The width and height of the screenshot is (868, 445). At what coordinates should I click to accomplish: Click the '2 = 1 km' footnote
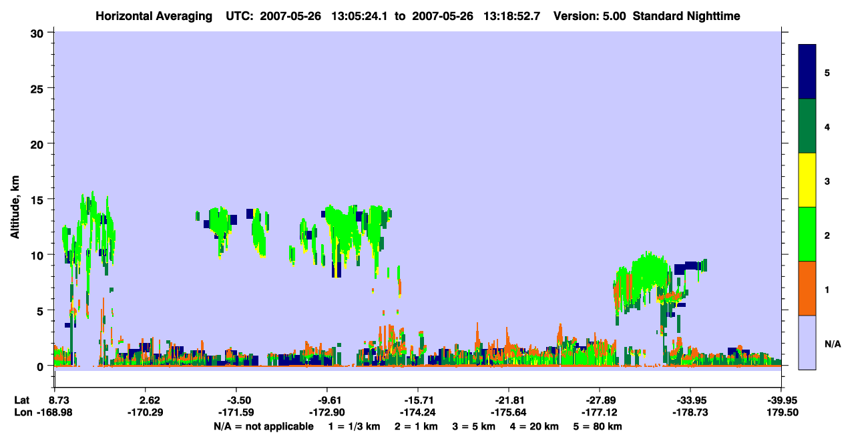click(417, 426)
